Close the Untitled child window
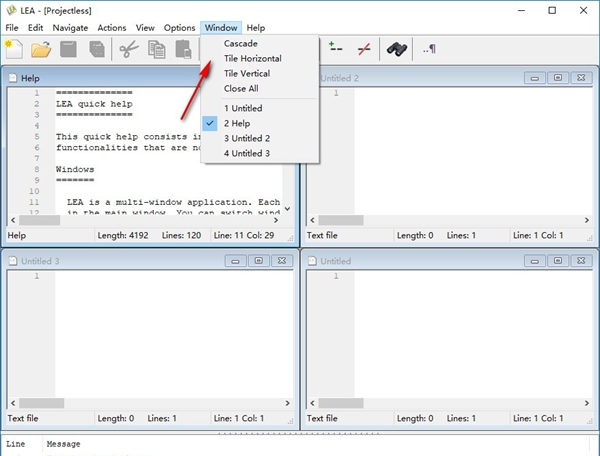This screenshot has width=600, height=456. click(581, 261)
